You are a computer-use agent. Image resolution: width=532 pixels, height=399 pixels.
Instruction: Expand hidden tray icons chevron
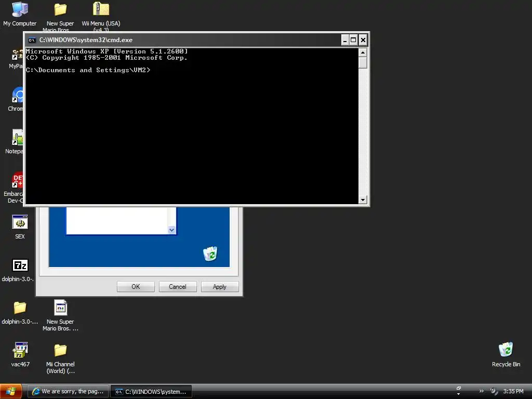pos(481,391)
